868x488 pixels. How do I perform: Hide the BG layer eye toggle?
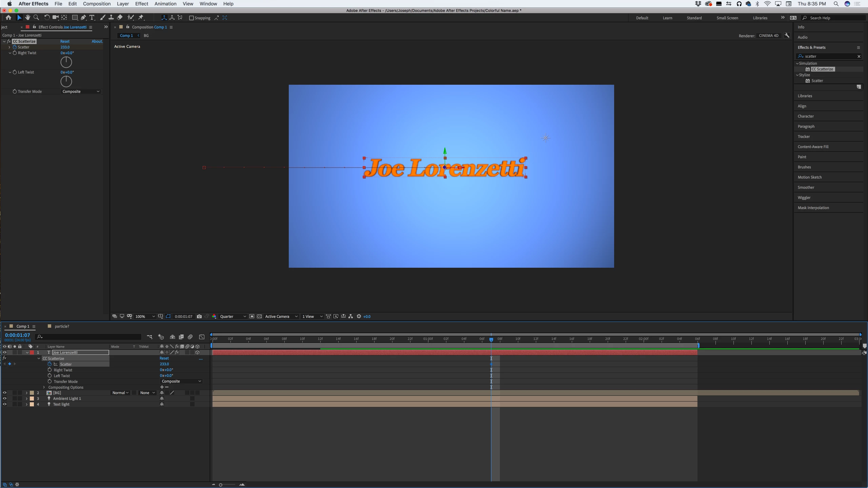pos(5,393)
